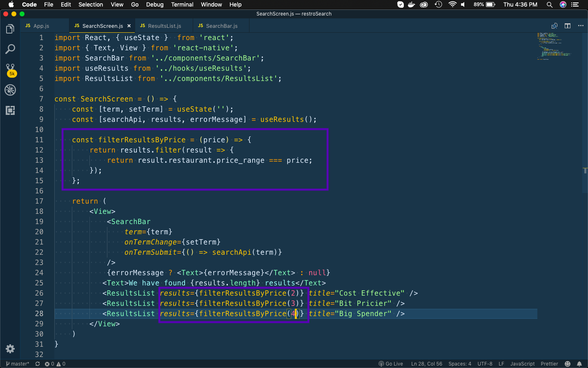
Task: Click the battery 89% indicator
Action: [x=484, y=4]
